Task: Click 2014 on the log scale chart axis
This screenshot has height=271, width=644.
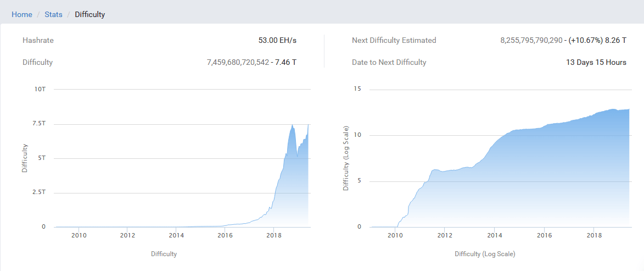Action: coord(494,235)
